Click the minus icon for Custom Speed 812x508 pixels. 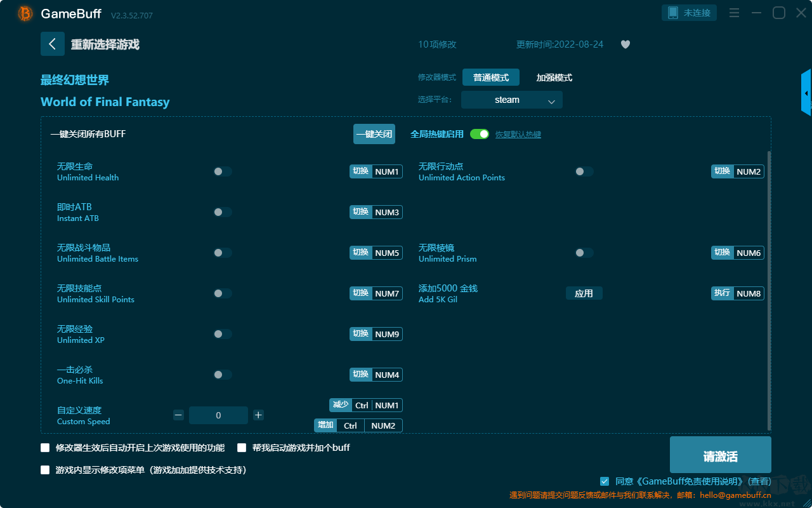point(178,415)
